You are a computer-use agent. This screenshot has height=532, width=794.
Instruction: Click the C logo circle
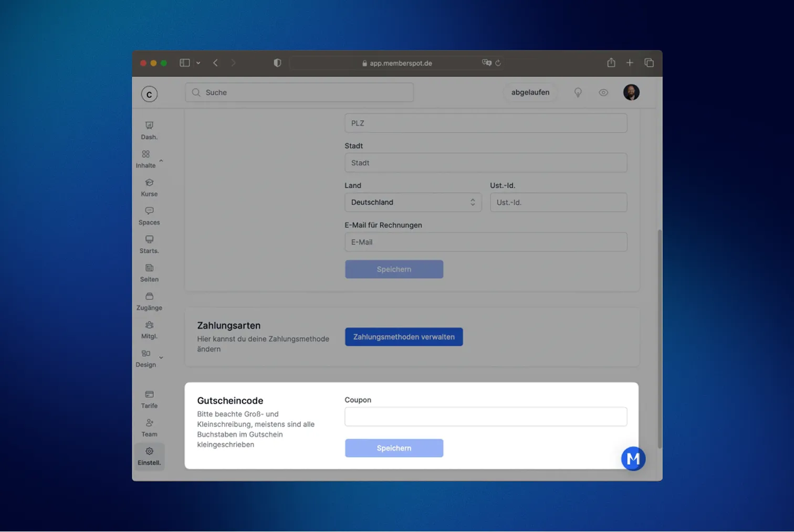[149, 94]
